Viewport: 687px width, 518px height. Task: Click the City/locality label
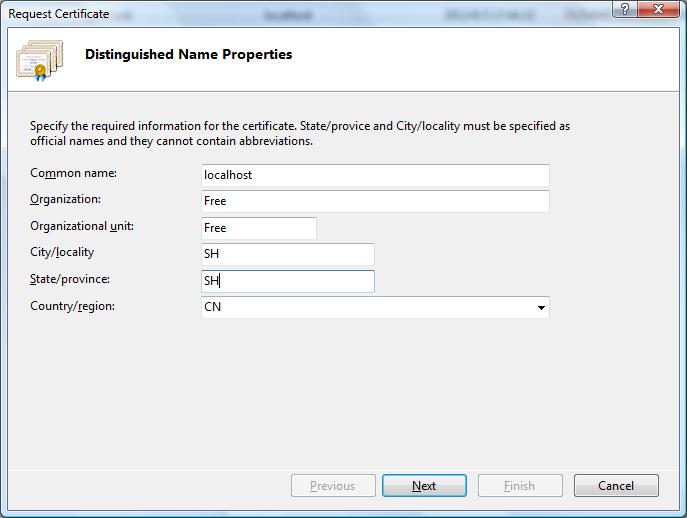tap(62, 252)
